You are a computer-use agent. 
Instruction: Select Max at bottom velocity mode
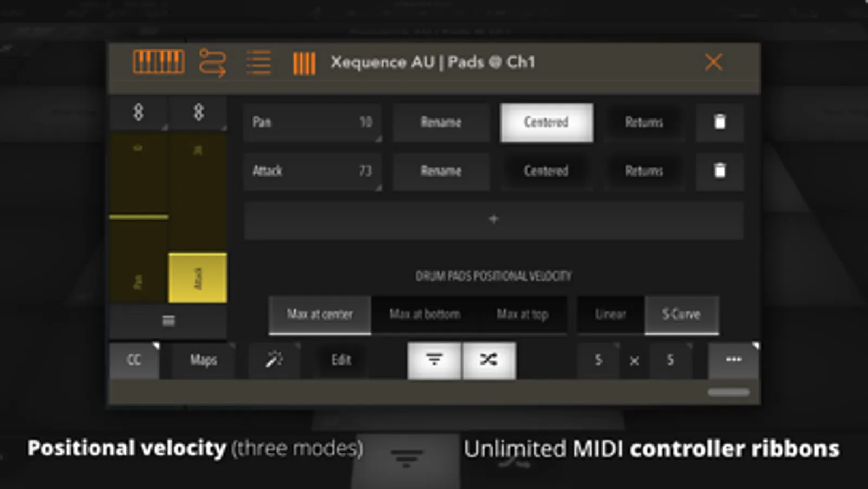425,315
